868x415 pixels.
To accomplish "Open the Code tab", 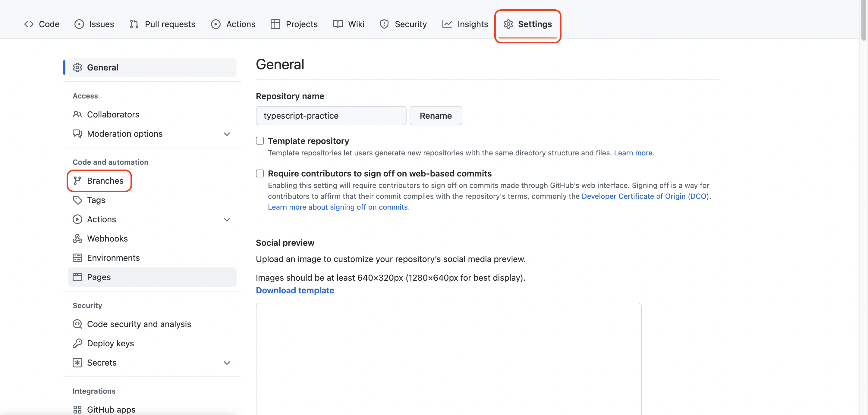I will point(42,24).
